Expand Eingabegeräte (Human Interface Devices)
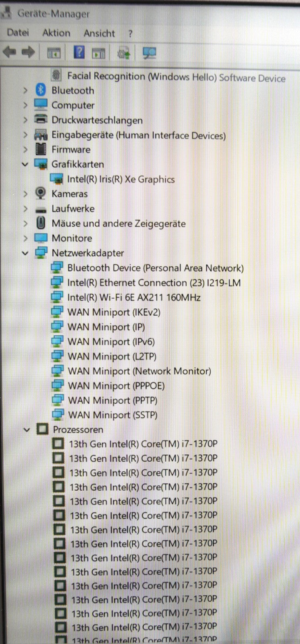 [25, 135]
